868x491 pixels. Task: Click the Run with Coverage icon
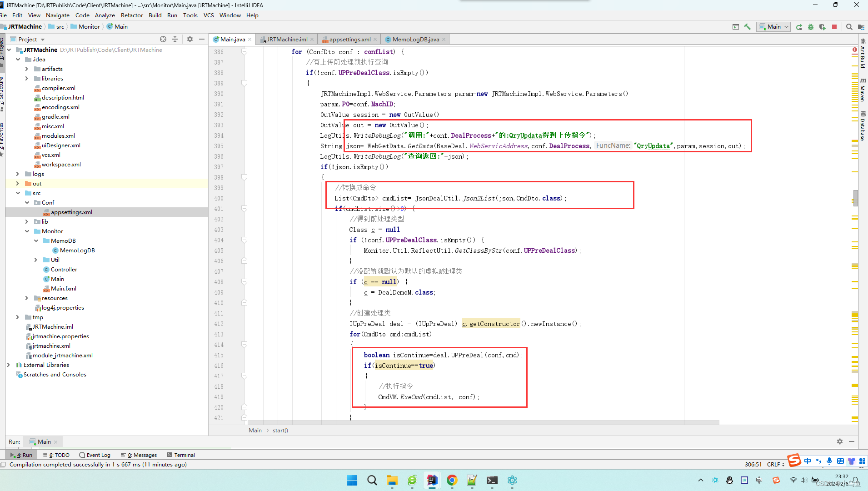point(823,27)
